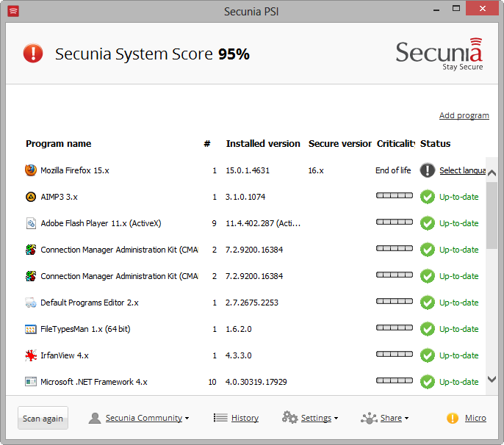Click the green checkmark for Default Programs Editor
Screen dimensions: 504x445
point(427,303)
